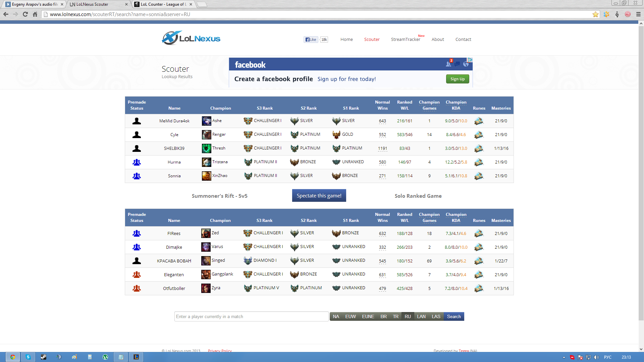Click the Varus champion portrait
This screenshot has height=362, width=644.
pyautogui.click(x=206, y=247)
